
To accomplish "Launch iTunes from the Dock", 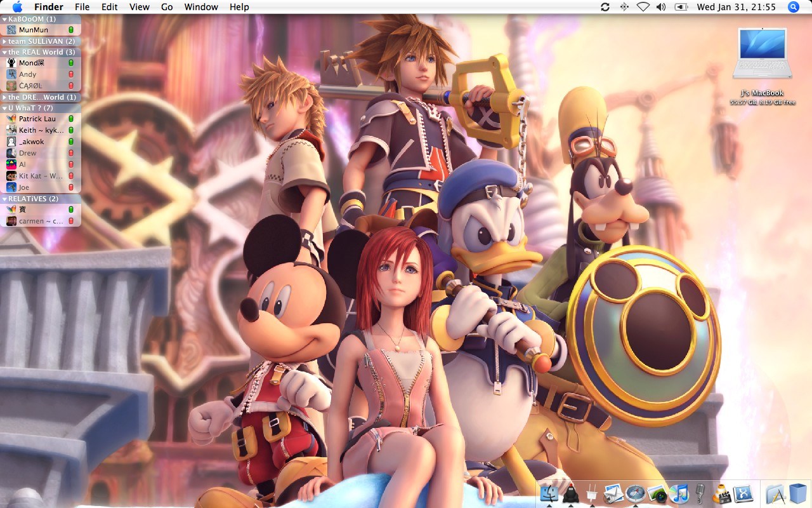I will [x=679, y=493].
